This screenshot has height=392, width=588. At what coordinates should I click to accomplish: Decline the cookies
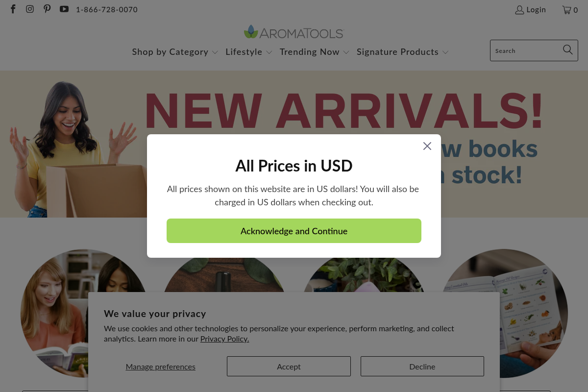coord(422,367)
